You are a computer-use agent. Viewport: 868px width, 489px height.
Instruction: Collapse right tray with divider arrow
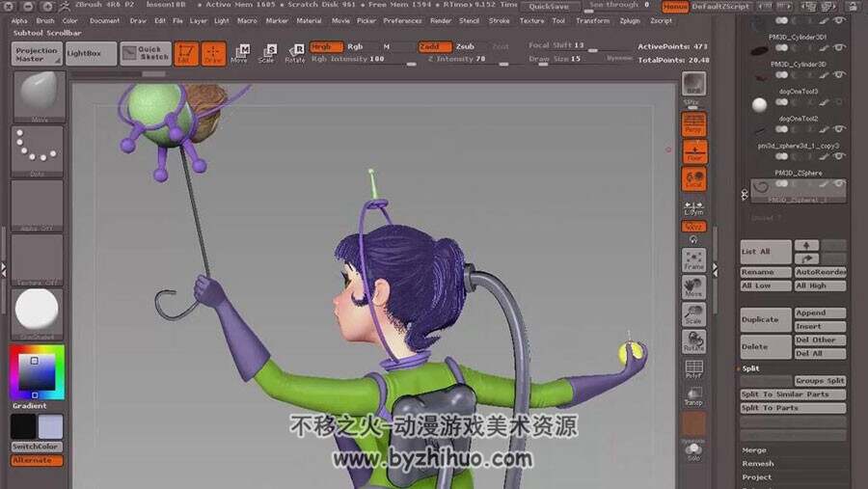click(716, 269)
